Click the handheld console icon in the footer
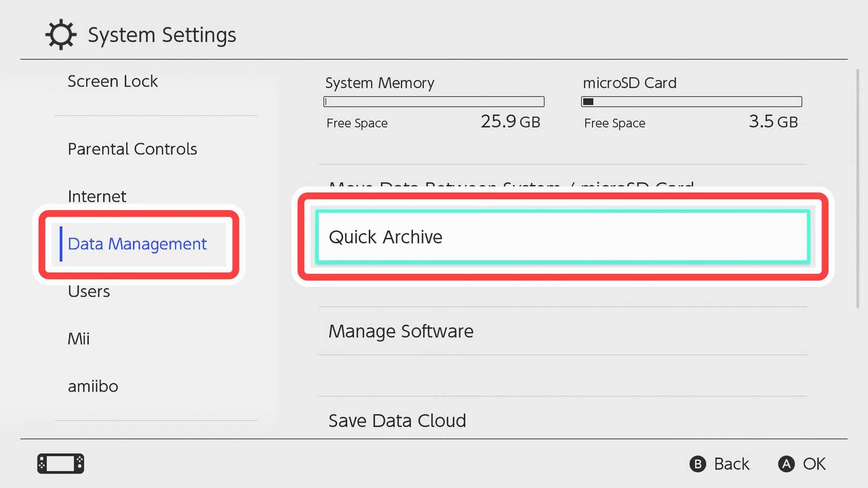The width and height of the screenshot is (868, 488). tap(60, 463)
